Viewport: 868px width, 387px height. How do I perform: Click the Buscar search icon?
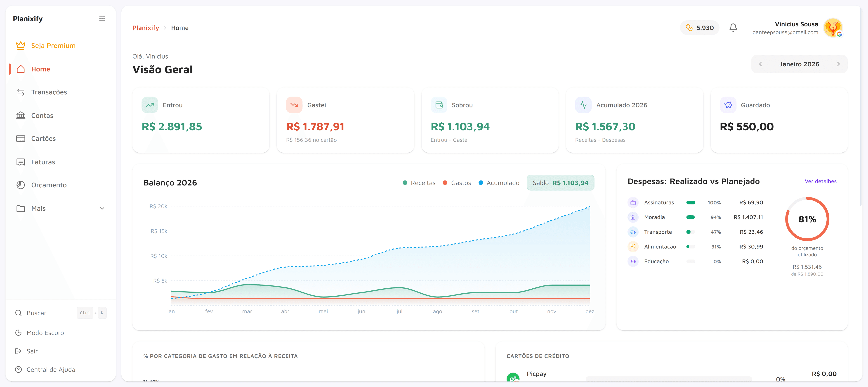tap(18, 313)
